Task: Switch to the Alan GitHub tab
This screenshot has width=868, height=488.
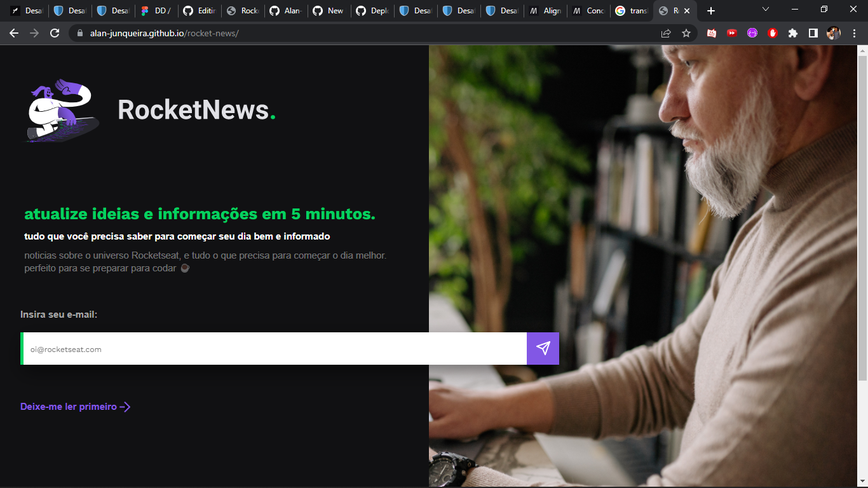Action: pos(285,10)
